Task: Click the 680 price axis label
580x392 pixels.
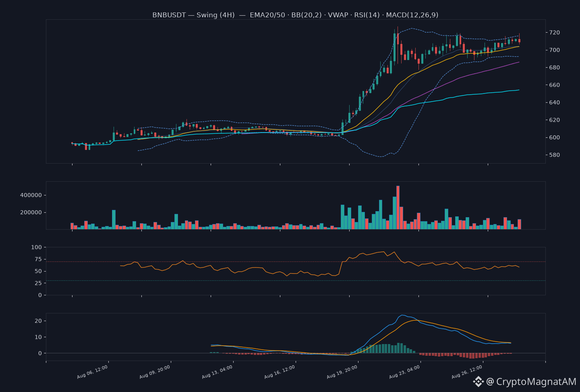Action: point(554,68)
